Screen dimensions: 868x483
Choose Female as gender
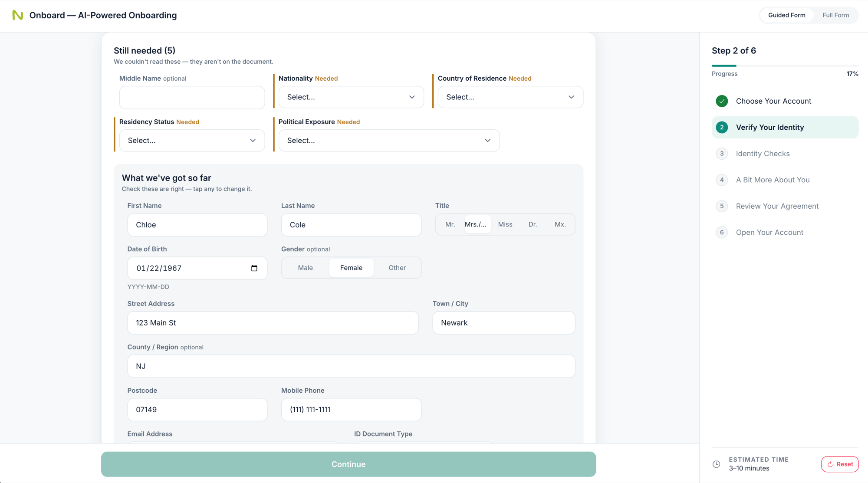click(351, 268)
